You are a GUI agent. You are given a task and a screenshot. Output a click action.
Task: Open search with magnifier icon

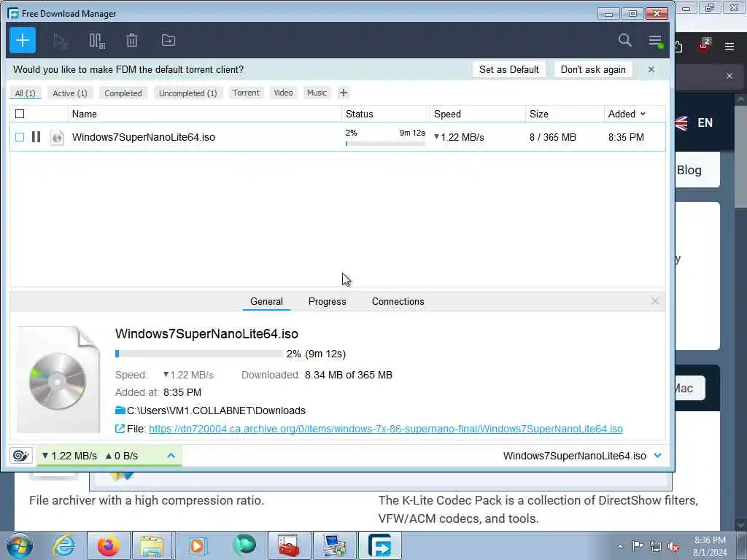pos(624,40)
